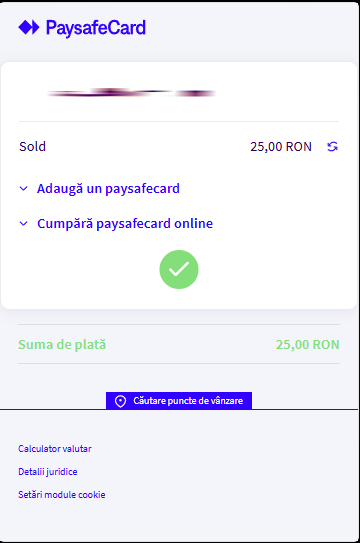Screen dimensions: 360x543
Task: Expand the chevron beside Adaugă un paysafecard
Action: point(24,189)
